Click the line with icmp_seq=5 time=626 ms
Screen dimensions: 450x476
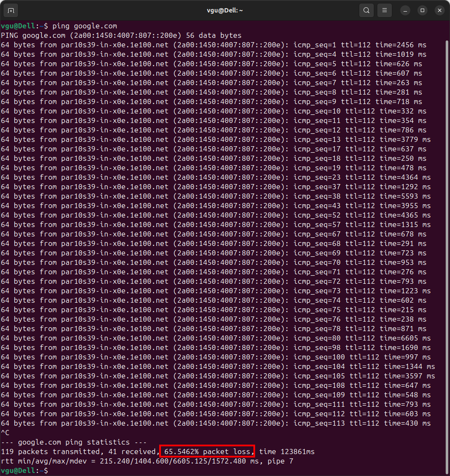click(x=211, y=64)
